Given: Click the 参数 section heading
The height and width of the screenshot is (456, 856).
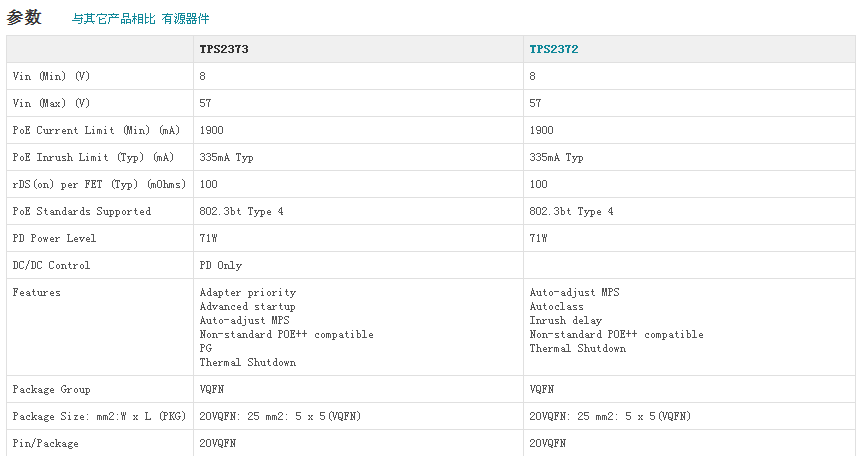Looking at the screenshot, I should click(x=24, y=17).
